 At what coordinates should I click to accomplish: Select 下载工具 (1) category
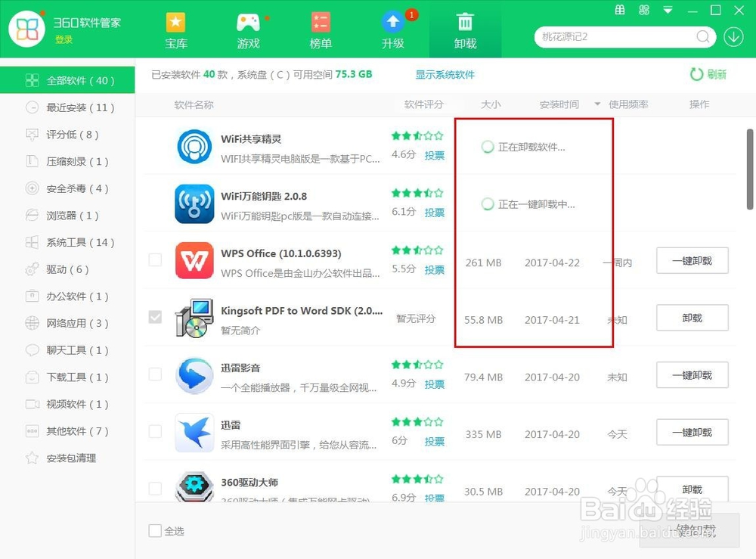pos(67,377)
